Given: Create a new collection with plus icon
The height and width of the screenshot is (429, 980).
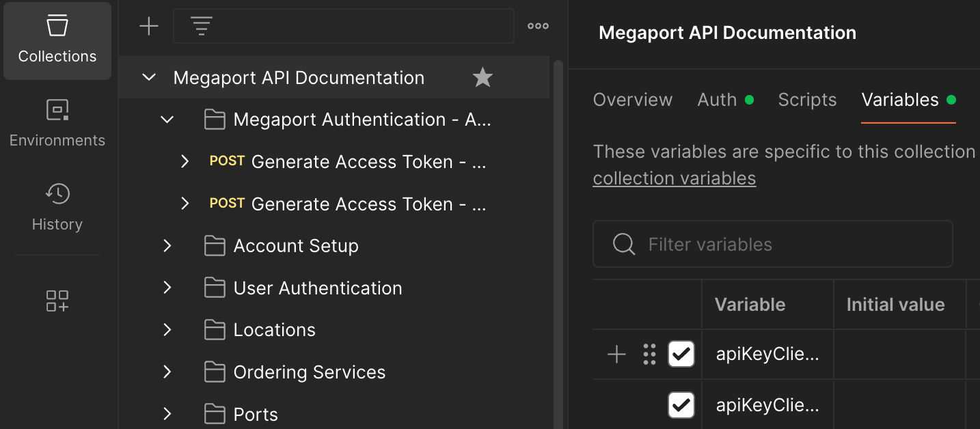Looking at the screenshot, I should (x=148, y=27).
